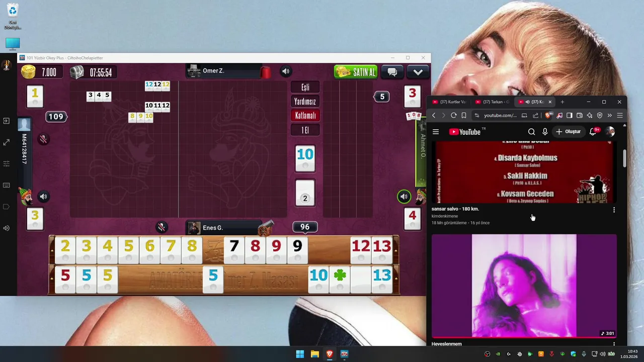This screenshot has height=362, width=644.
Task: Open YouTube notifications bell
Action: (593, 132)
